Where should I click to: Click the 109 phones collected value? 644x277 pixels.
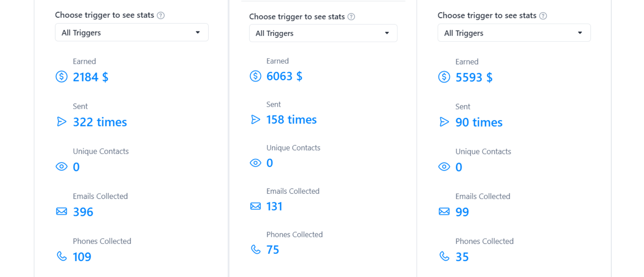82,257
